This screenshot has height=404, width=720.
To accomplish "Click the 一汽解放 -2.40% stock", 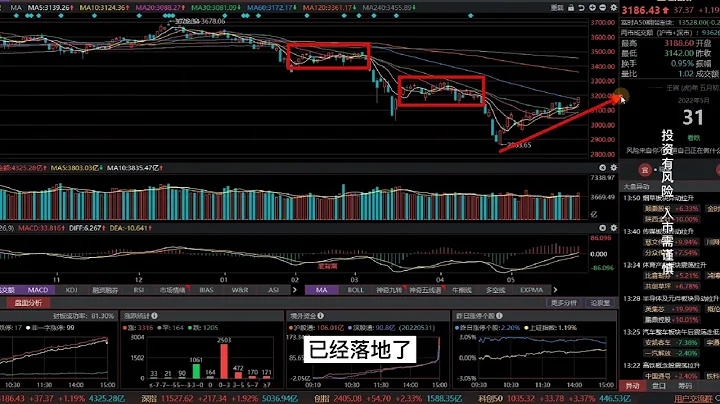I will (x=672, y=353).
